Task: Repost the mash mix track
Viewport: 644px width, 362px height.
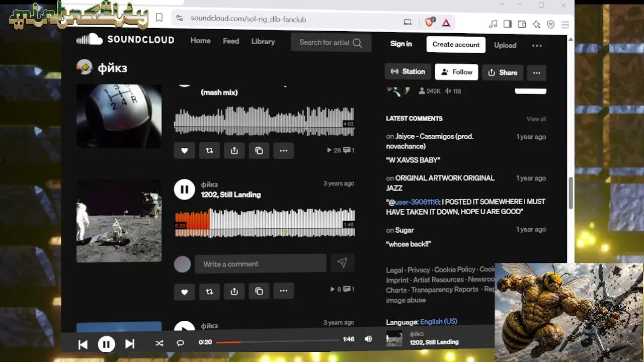Action: pos(209,150)
